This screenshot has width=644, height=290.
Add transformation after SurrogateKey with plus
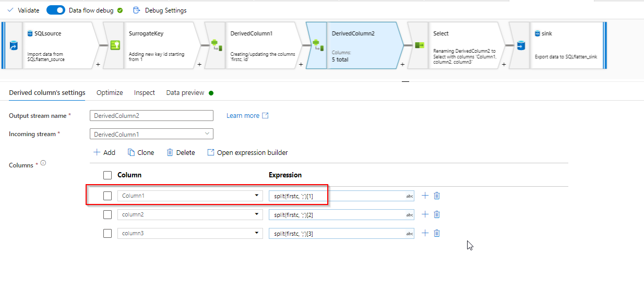(x=199, y=65)
